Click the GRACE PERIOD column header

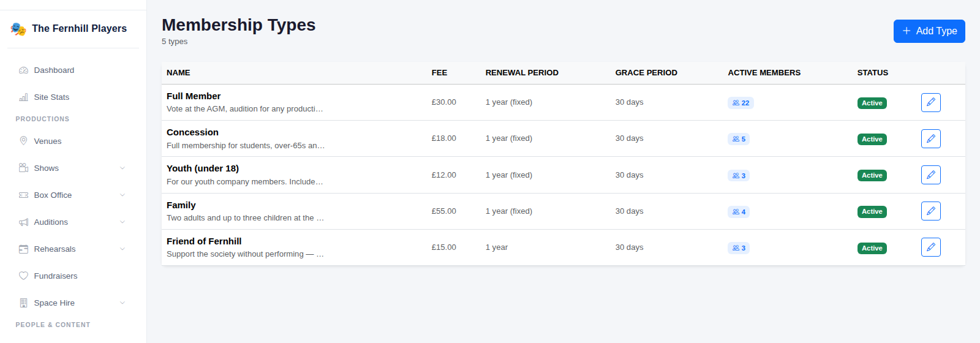(x=646, y=73)
